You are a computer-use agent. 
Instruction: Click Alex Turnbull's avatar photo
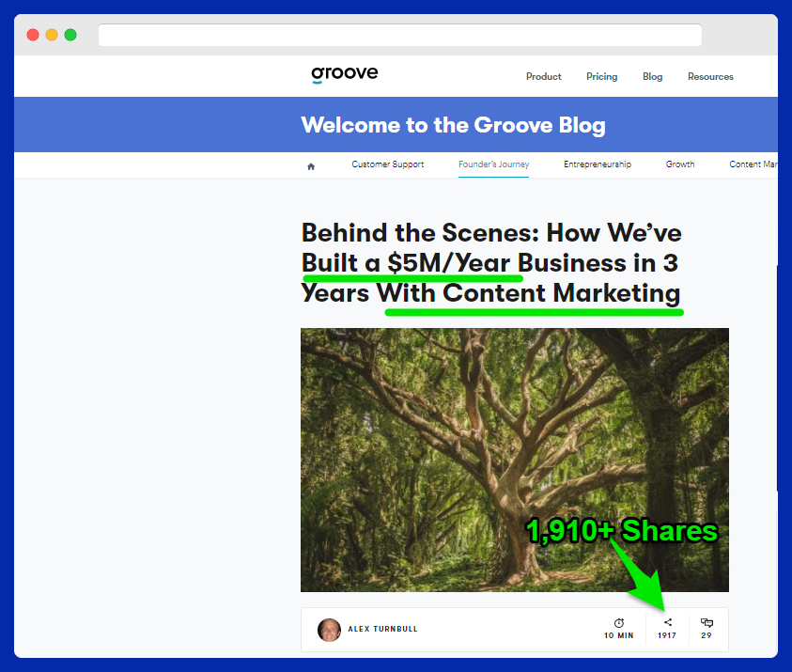(329, 630)
